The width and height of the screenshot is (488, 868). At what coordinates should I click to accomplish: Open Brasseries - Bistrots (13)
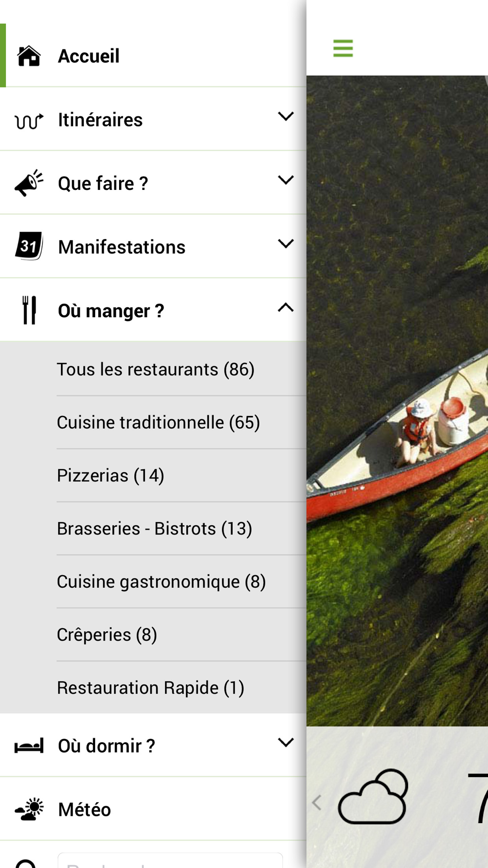pyautogui.click(x=155, y=529)
